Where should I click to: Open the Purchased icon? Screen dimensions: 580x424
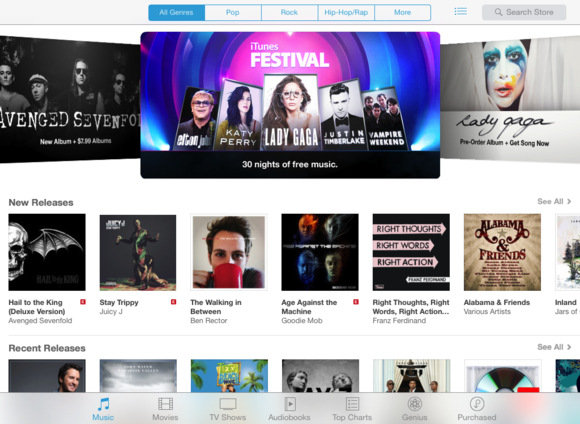(477, 404)
